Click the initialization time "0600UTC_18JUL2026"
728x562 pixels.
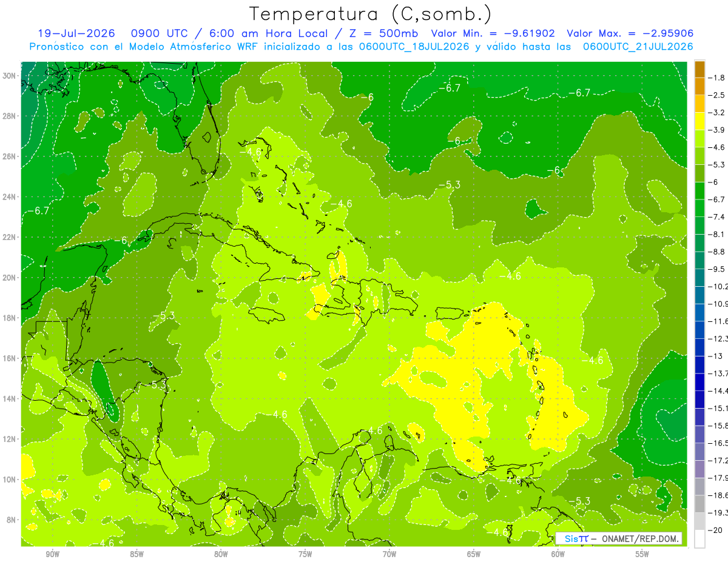(x=415, y=47)
